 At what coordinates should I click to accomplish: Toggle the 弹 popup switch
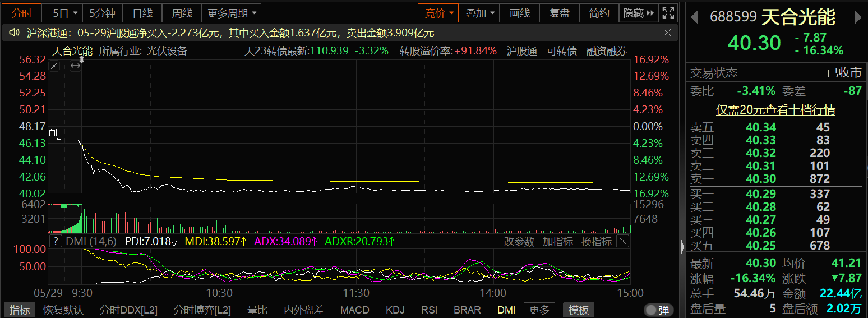pos(657,310)
